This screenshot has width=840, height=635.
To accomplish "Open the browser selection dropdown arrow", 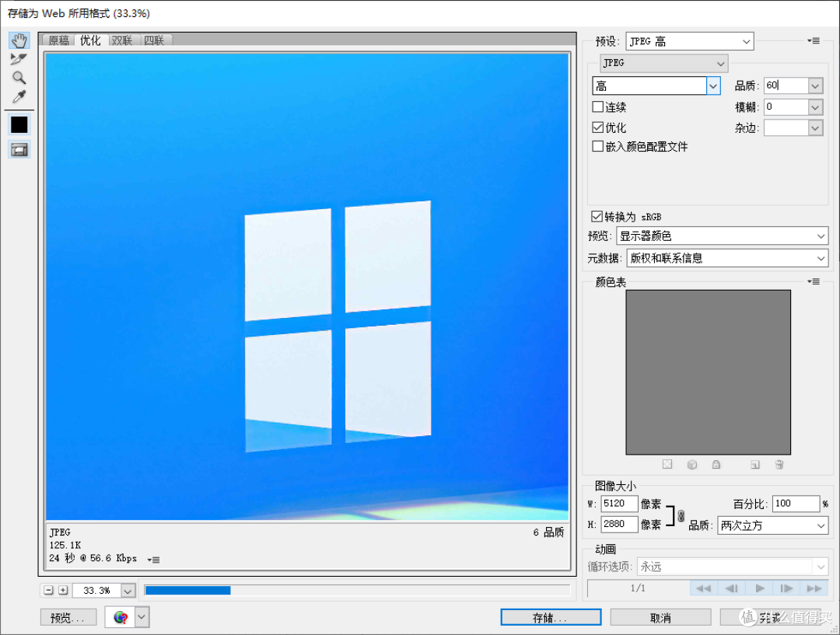I will click(x=142, y=617).
